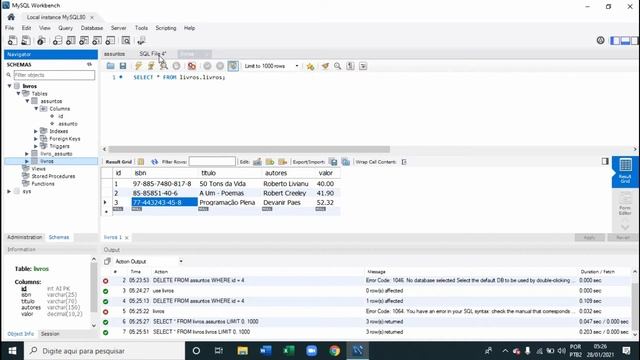
Task: Execute the script with the lightning bolt icon
Action: [138, 66]
